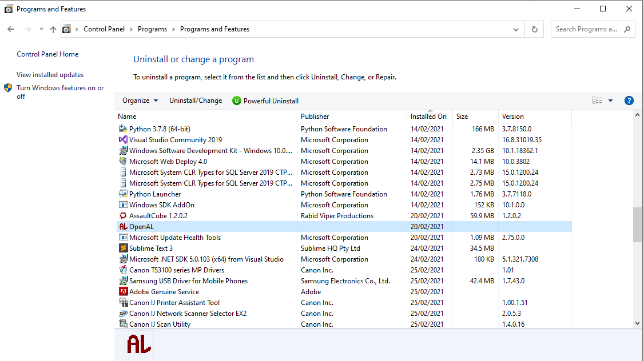Image resolution: width=644 pixels, height=361 pixels.
Task: Click Control Panel in the breadcrumb
Action: tap(104, 29)
